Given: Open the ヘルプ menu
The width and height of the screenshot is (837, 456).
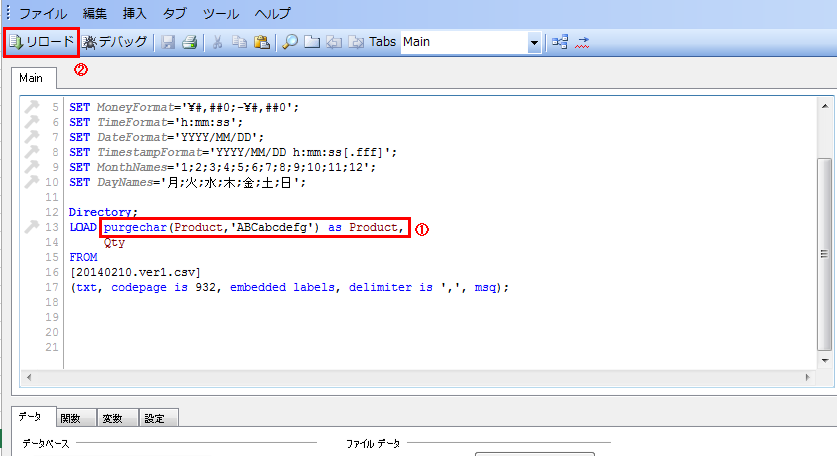Looking at the screenshot, I should tap(272, 13).
